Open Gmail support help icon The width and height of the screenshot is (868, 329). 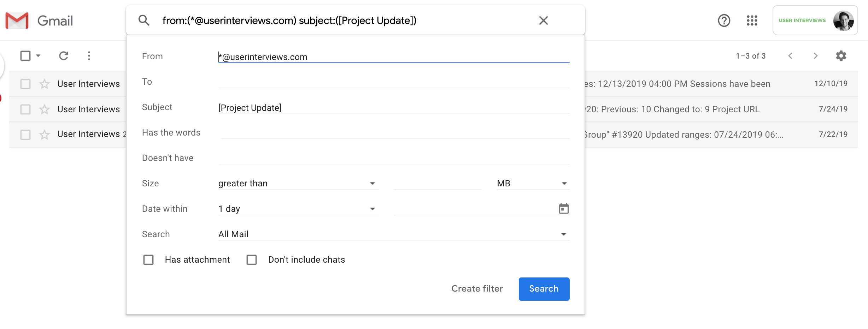[x=724, y=20]
